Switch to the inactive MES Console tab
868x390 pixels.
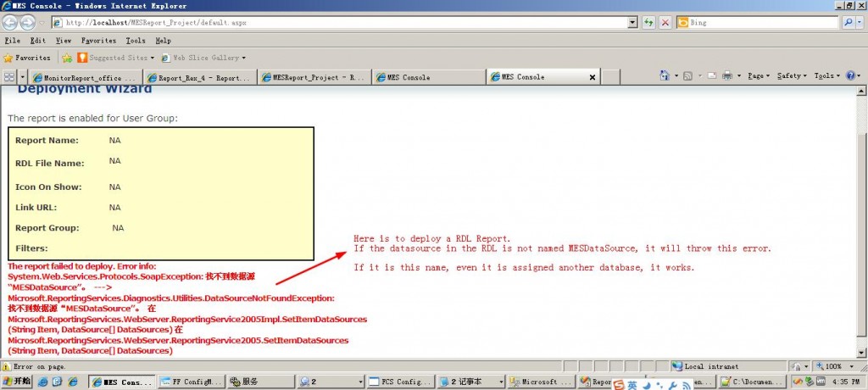click(429, 77)
